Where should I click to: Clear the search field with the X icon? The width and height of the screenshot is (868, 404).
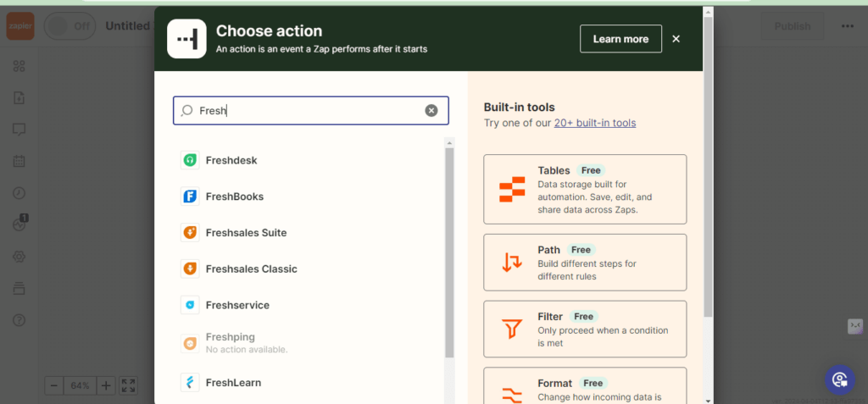[x=431, y=111]
